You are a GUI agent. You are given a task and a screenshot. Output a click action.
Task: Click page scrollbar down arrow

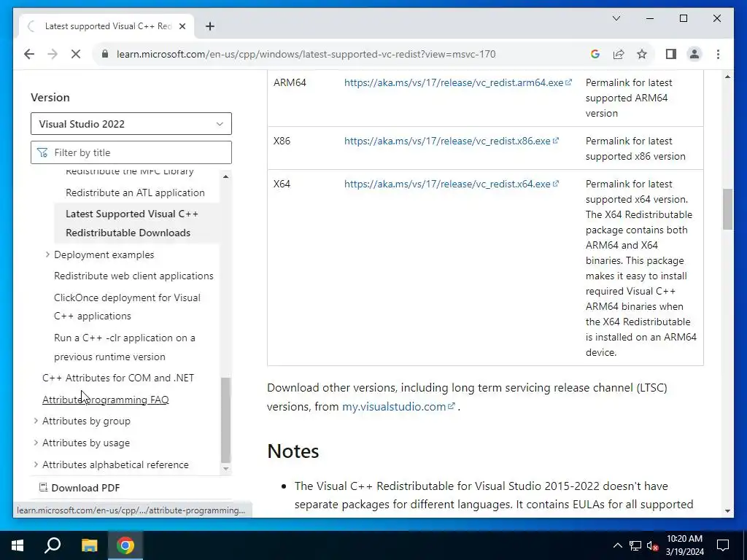point(727,511)
